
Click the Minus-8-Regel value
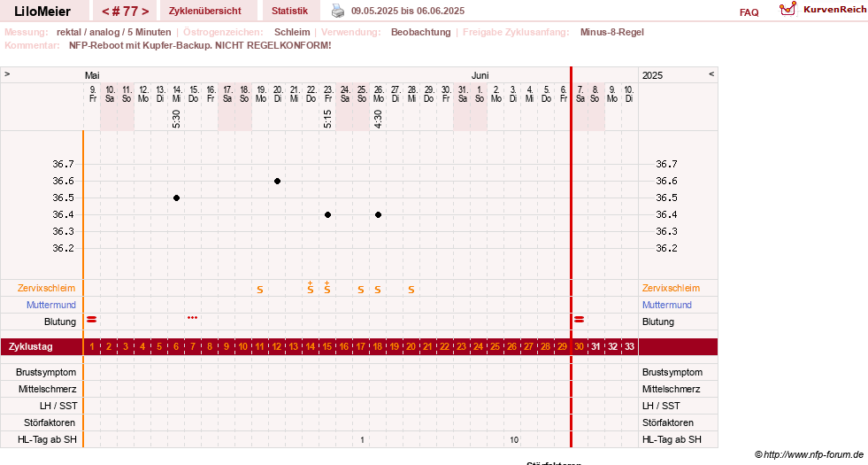click(611, 32)
